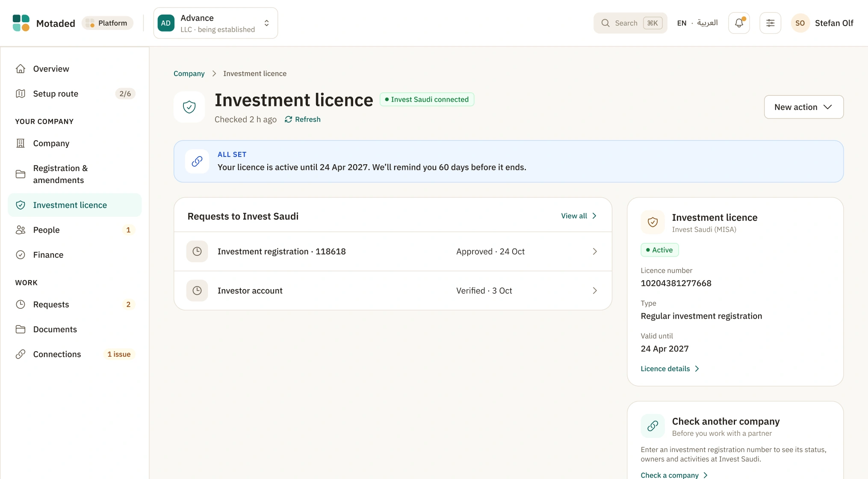
Task: Click the Connections link icon in sidebar
Action: point(21,354)
